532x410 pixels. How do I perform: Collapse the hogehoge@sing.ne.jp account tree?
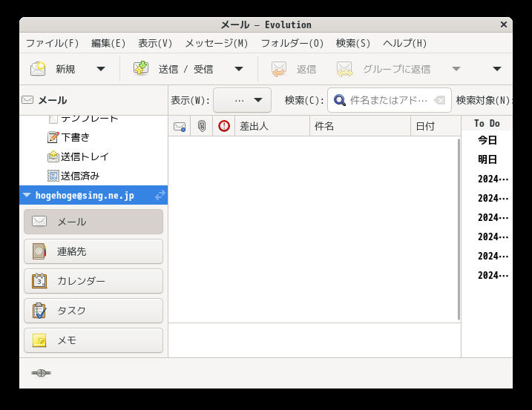tap(27, 195)
